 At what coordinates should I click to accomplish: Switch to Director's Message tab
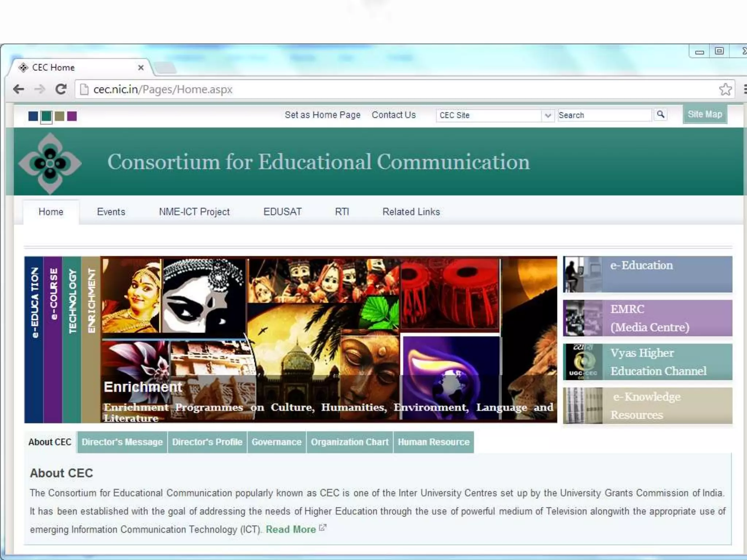pyautogui.click(x=122, y=442)
